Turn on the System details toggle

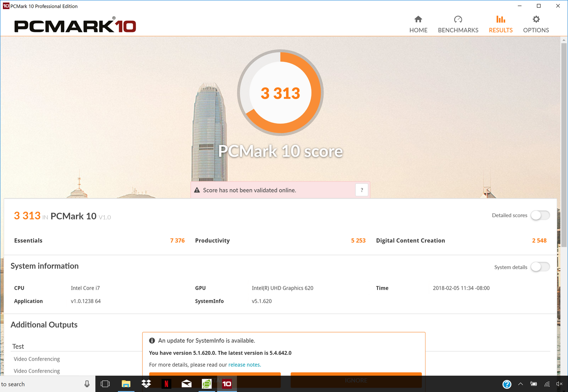tap(540, 267)
